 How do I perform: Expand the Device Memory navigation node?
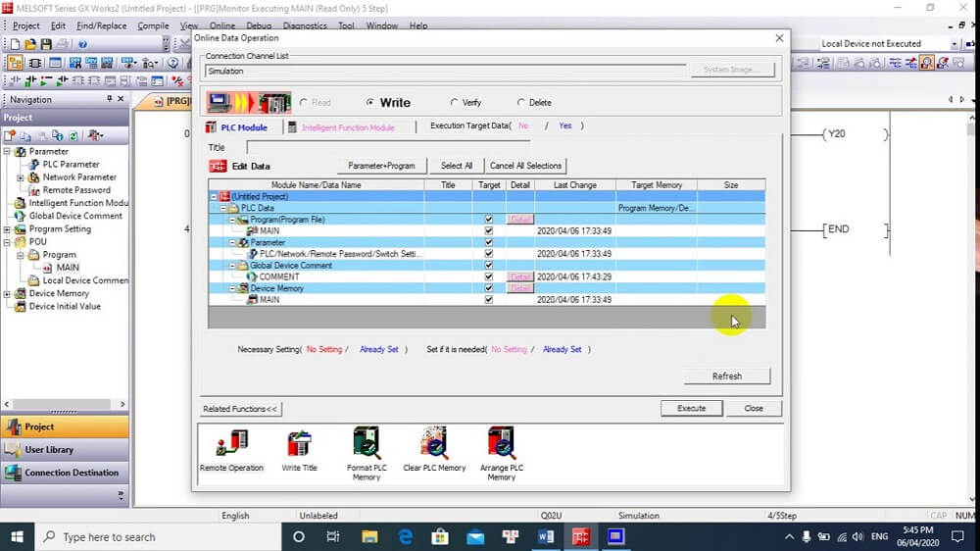tap(8, 293)
